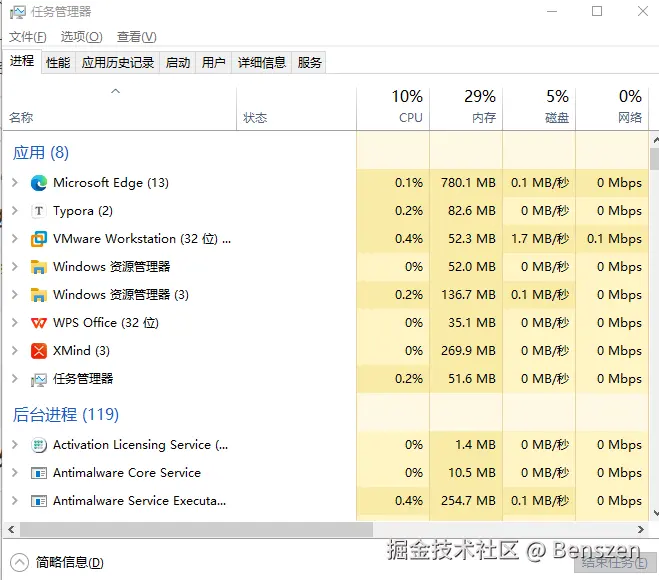
Task: Click the 136.7 MB memory value
Action: pyautogui.click(x=468, y=295)
